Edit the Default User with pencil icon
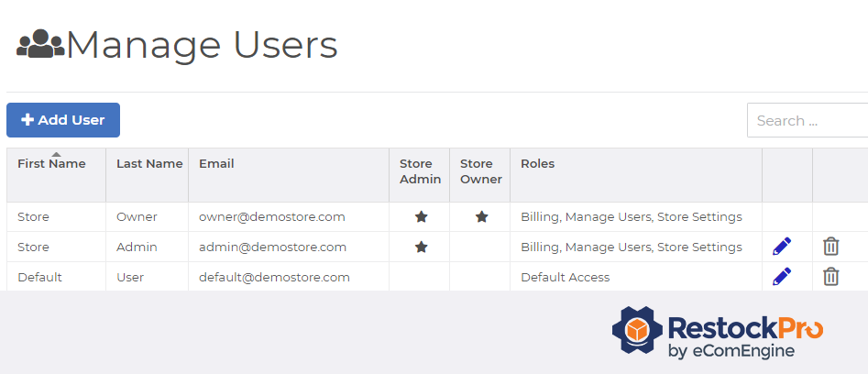This screenshot has width=868, height=374. [782, 277]
